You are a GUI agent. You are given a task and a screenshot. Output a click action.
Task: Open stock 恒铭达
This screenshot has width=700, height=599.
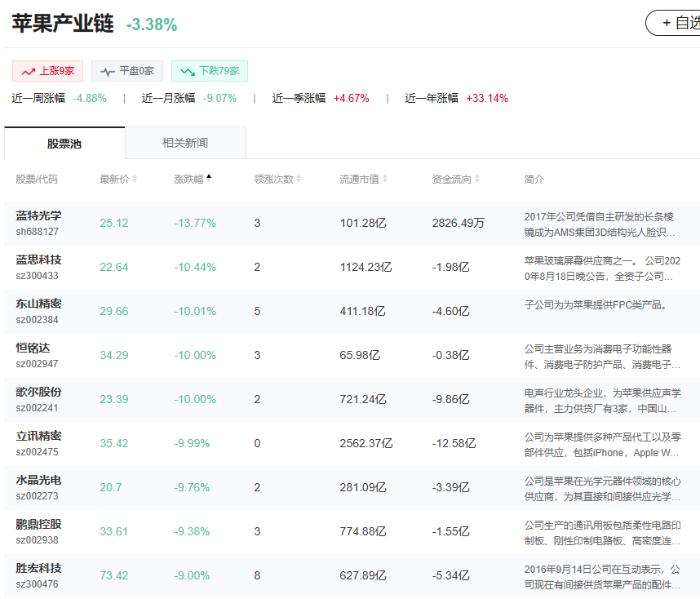pyautogui.click(x=33, y=348)
